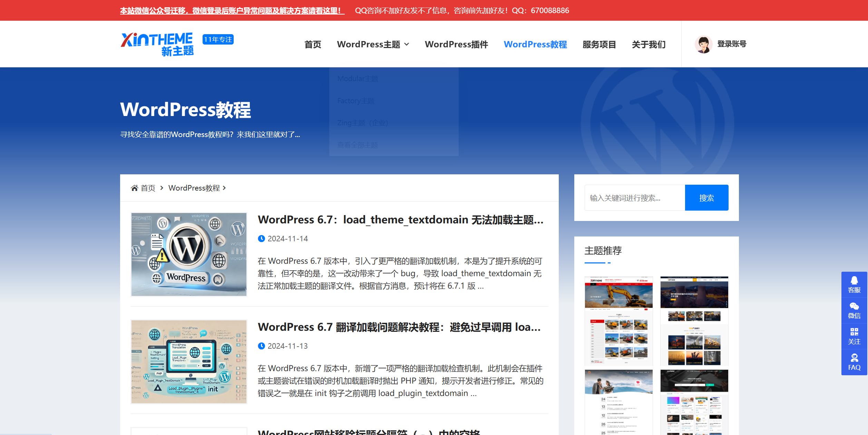
Task: Click the 11年专注 badge
Action: [218, 39]
